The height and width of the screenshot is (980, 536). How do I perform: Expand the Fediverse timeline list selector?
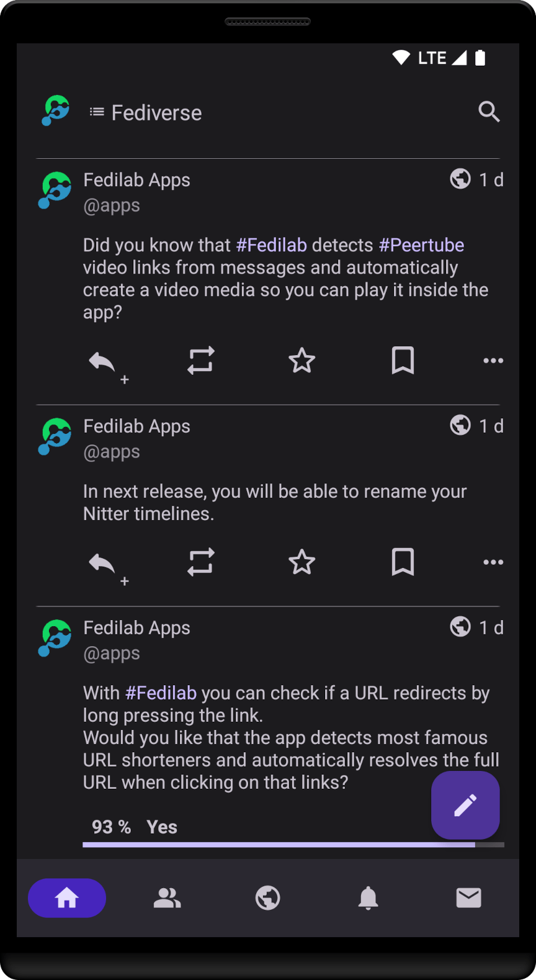tap(146, 113)
